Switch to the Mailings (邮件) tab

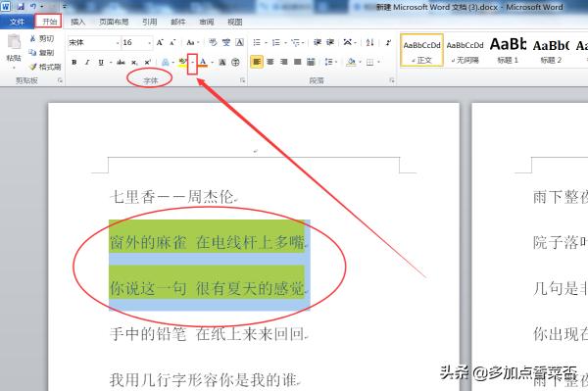click(177, 23)
